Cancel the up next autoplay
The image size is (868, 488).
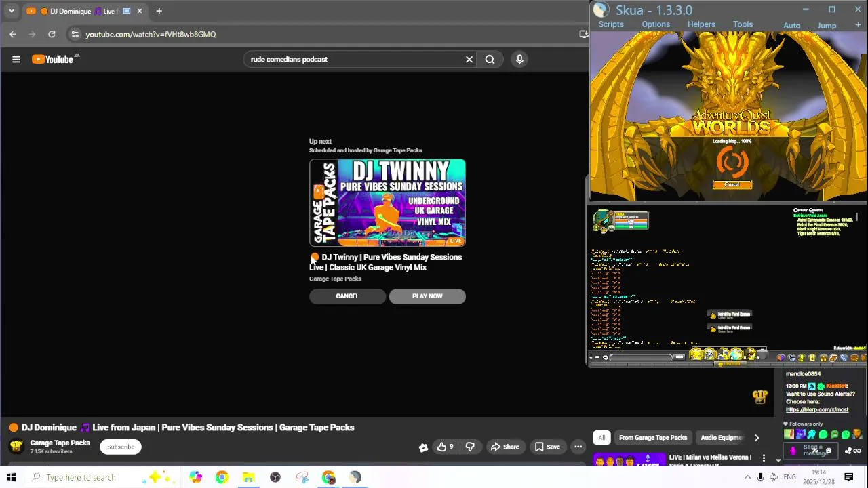[x=347, y=296]
